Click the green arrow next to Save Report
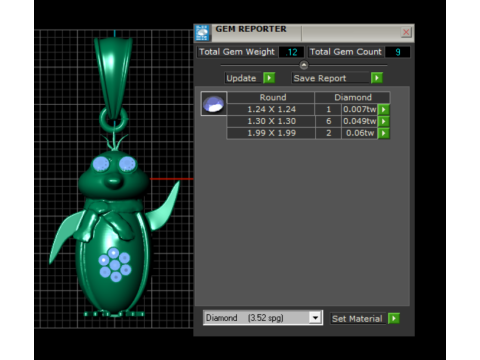The image size is (480, 360). click(377, 78)
